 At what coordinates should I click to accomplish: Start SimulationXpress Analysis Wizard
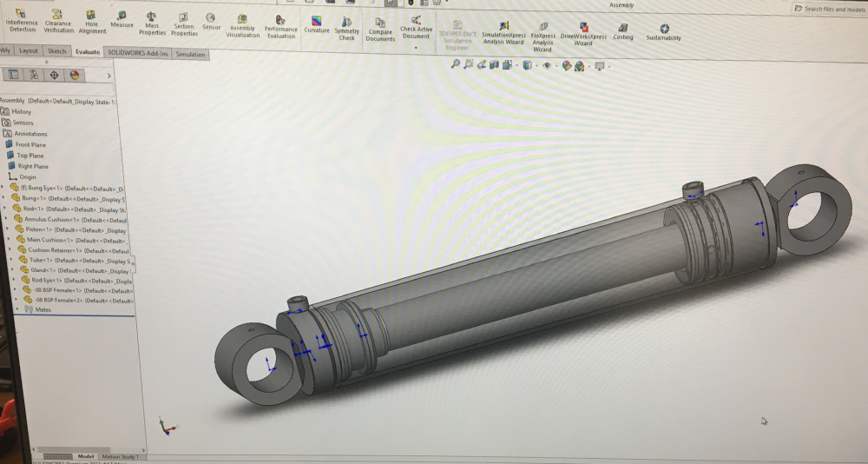click(503, 33)
